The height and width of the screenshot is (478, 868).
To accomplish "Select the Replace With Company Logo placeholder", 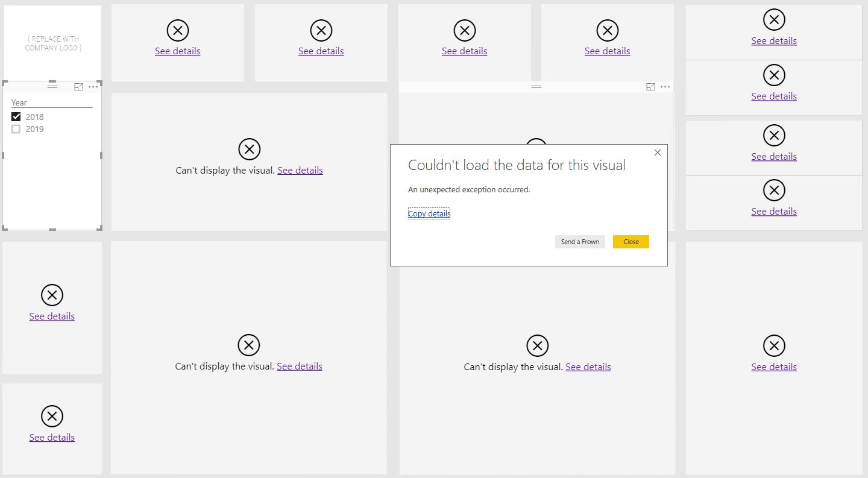I will pos(52,43).
